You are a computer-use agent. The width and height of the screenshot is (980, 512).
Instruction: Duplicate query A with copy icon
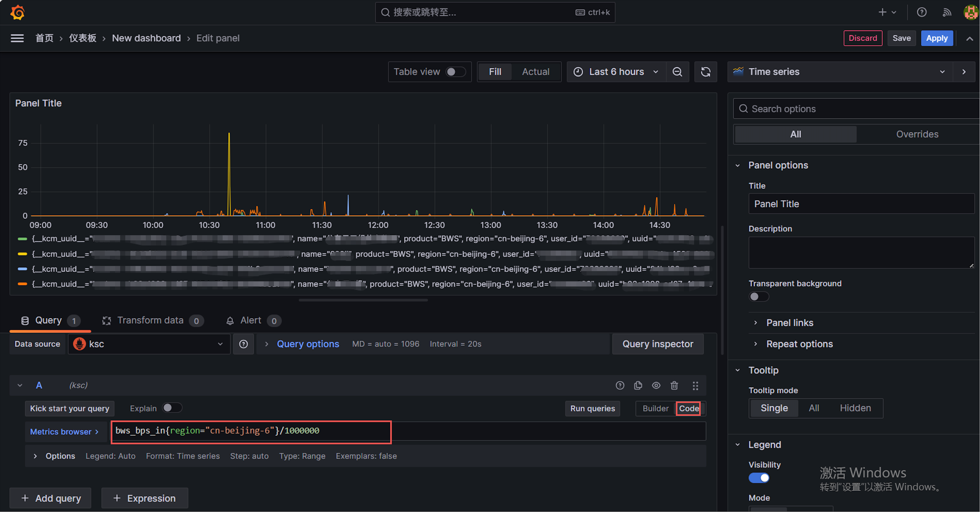click(638, 385)
